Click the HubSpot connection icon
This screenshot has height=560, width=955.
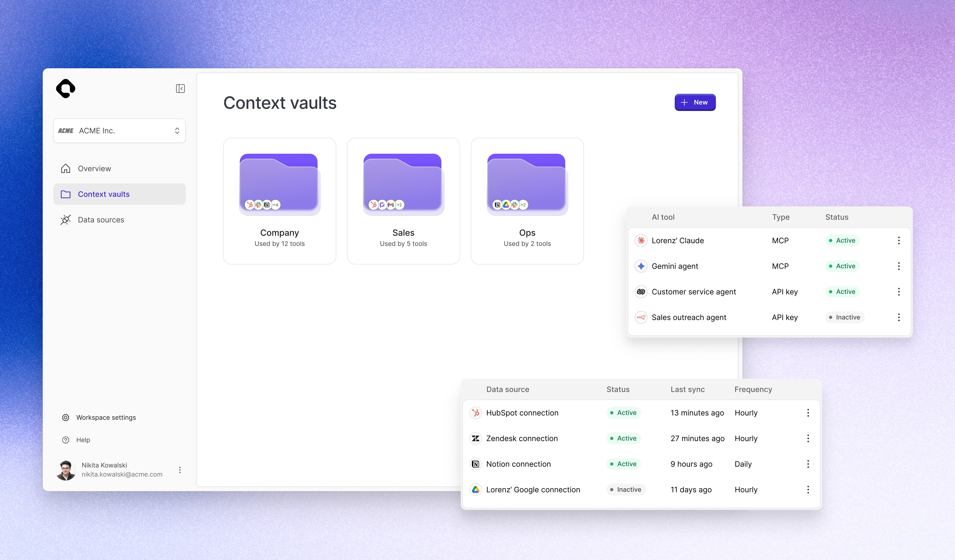pos(476,413)
